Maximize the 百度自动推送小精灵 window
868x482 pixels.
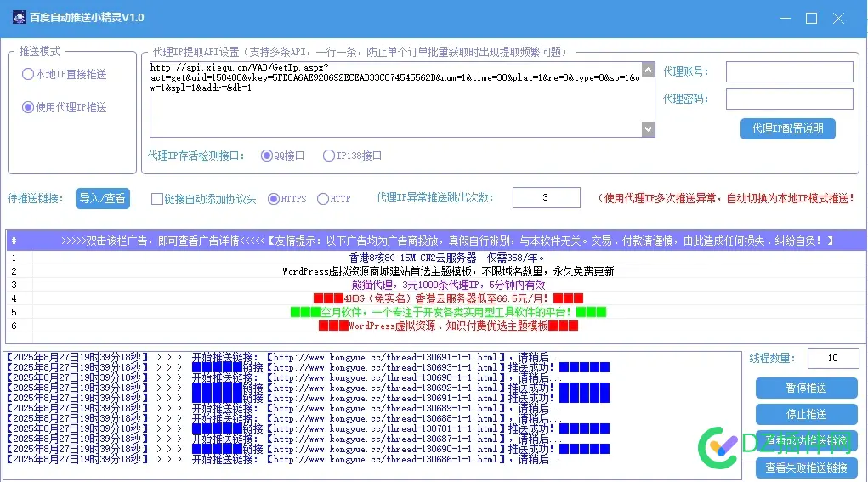tap(812, 18)
